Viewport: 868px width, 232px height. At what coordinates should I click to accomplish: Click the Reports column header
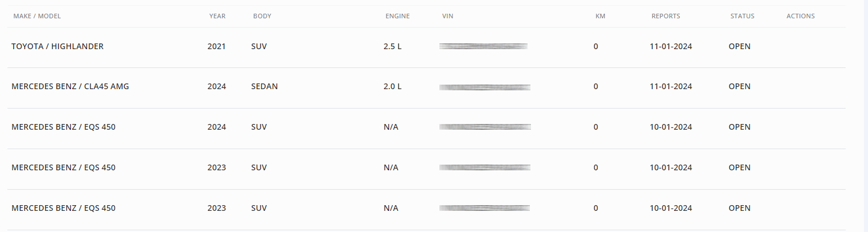tap(665, 16)
